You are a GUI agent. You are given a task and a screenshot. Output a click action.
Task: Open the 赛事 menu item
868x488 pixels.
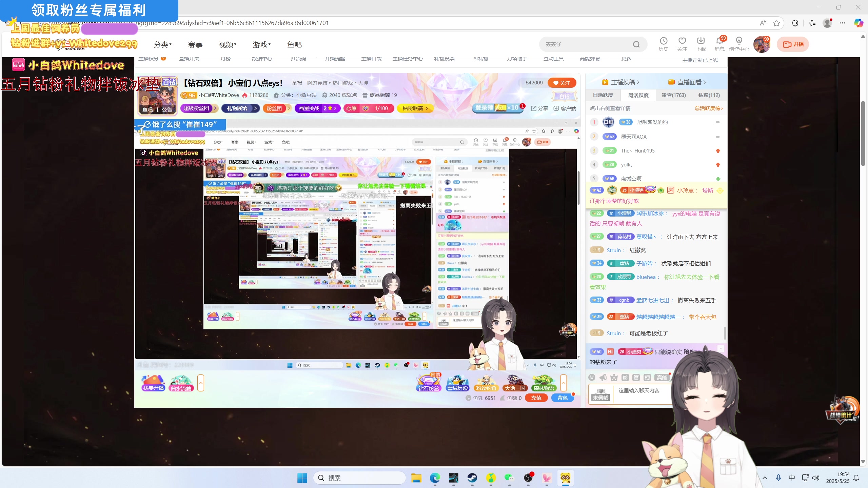[195, 44]
